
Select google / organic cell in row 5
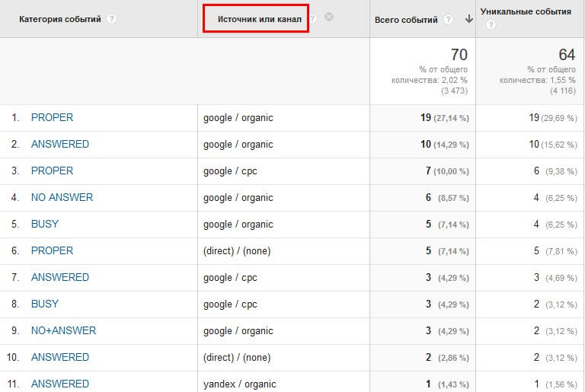pyautogui.click(x=238, y=225)
